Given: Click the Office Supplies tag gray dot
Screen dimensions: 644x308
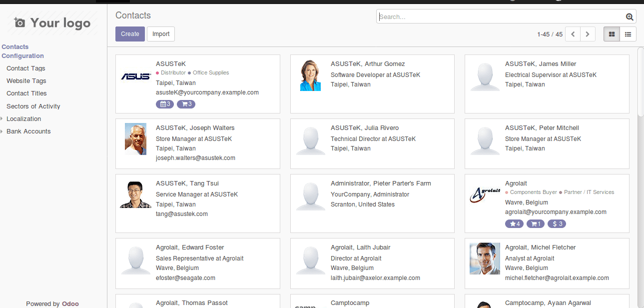Looking at the screenshot, I should tap(189, 73).
